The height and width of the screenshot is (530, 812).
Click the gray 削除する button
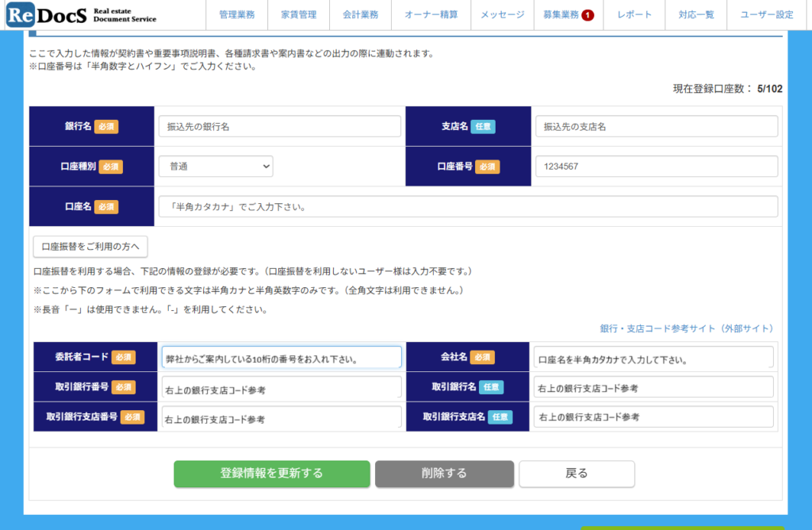coord(444,474)
